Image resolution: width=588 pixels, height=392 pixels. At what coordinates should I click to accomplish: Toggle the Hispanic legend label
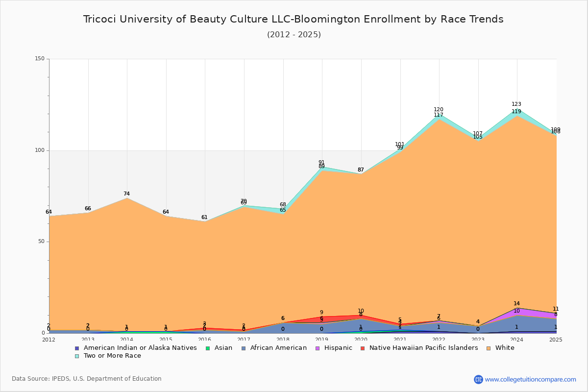(x=338, y=348)
